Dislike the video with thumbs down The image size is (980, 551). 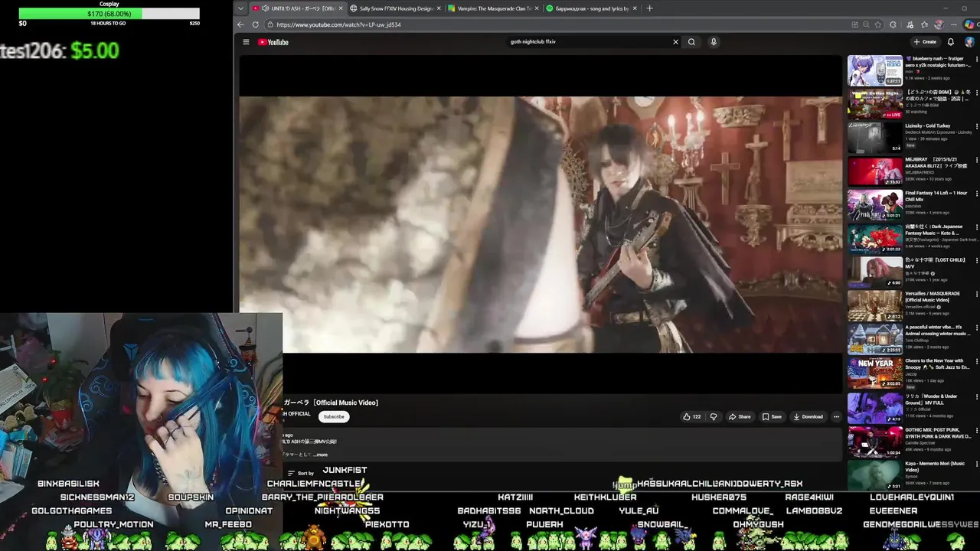(x=714, y=417)
